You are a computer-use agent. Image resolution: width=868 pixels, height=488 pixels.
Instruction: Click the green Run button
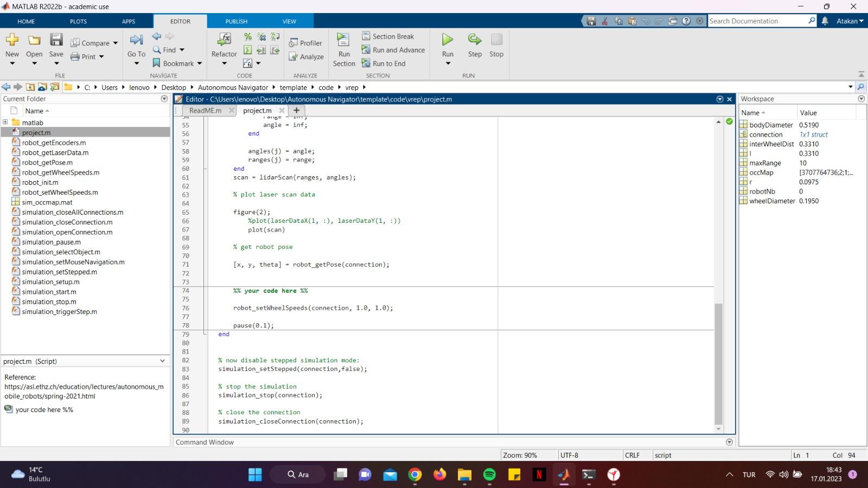[x=447, y=40]
